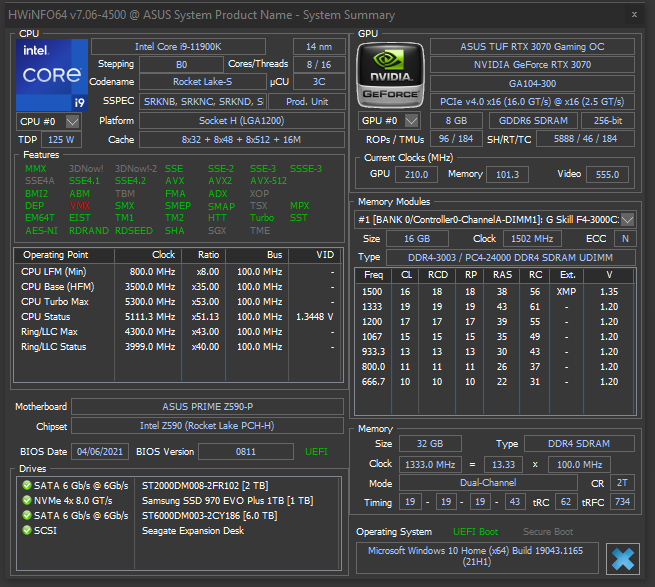Click the module size 16 GB field
Screen dimensions: 655x587
point(417,239)
